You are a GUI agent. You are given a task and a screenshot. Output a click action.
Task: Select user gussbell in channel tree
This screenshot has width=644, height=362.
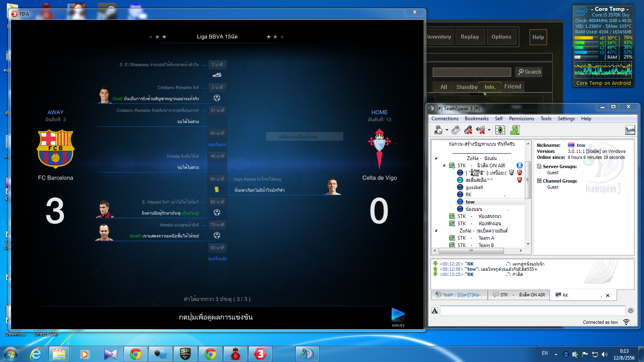coord(474,187)
